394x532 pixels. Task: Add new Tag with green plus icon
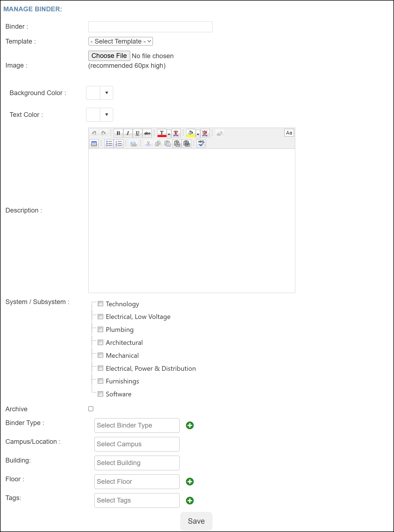[x=190, y=501]
